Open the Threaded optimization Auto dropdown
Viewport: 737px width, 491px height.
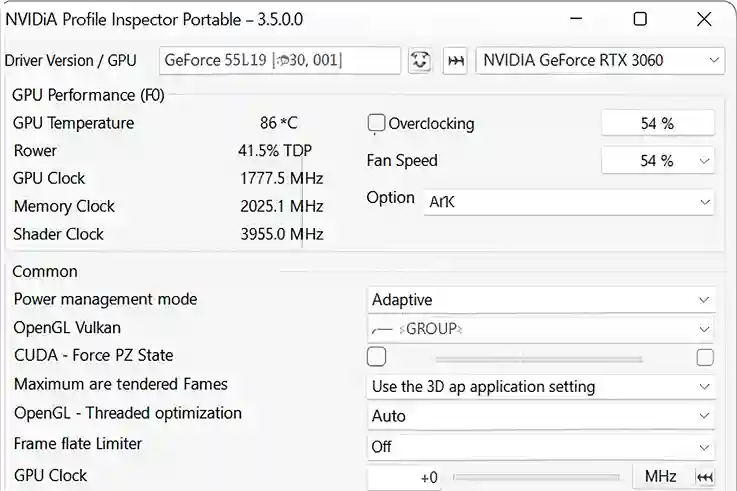[x=541, y=416]
